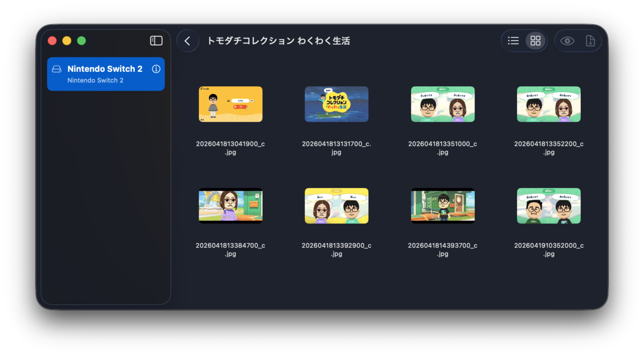
Task: Click the file name 2026041813351000_c.jpg
Action: (x=443, y=148)
